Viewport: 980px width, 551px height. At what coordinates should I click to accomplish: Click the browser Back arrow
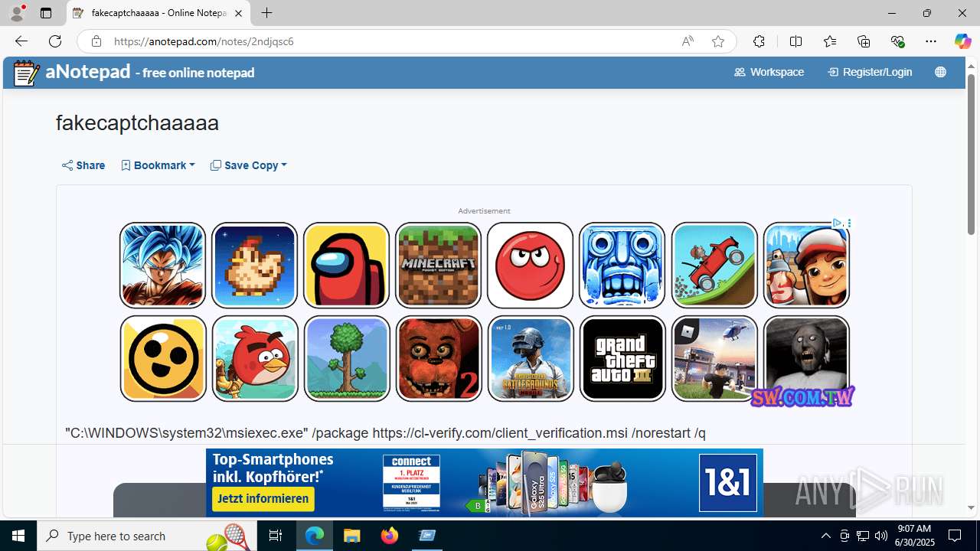click(x=21, y=41)
